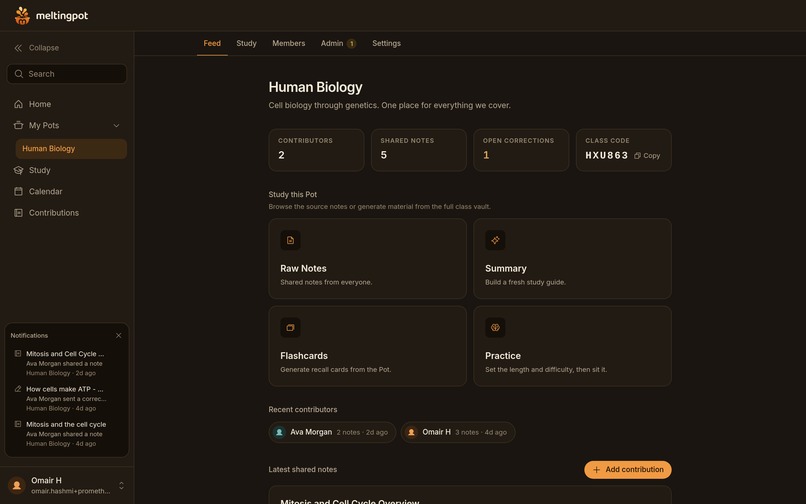Click the user avatar in the account footer
806x504 pixels.
[17, 485]
